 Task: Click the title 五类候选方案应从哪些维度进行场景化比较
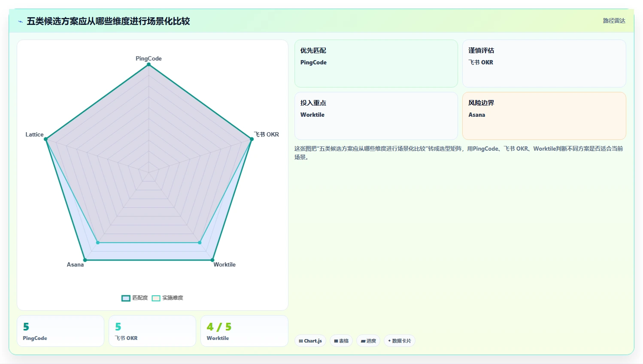(x=108, y=21)
